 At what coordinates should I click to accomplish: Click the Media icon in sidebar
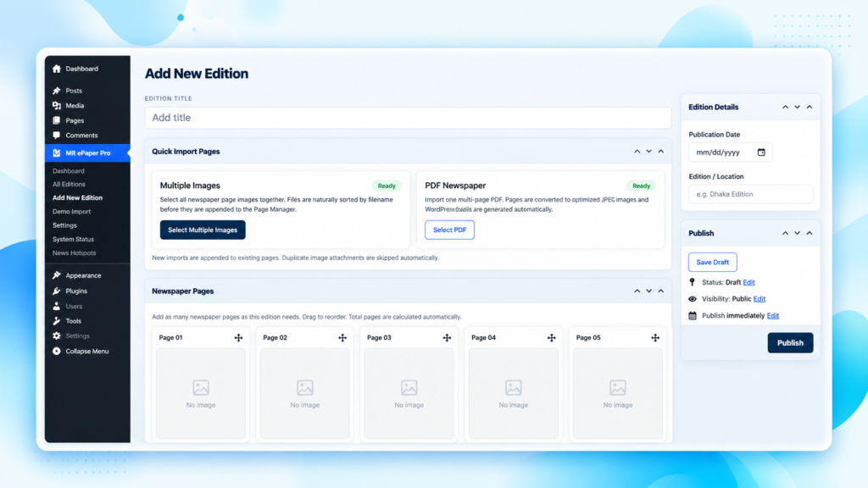[57, 106]
